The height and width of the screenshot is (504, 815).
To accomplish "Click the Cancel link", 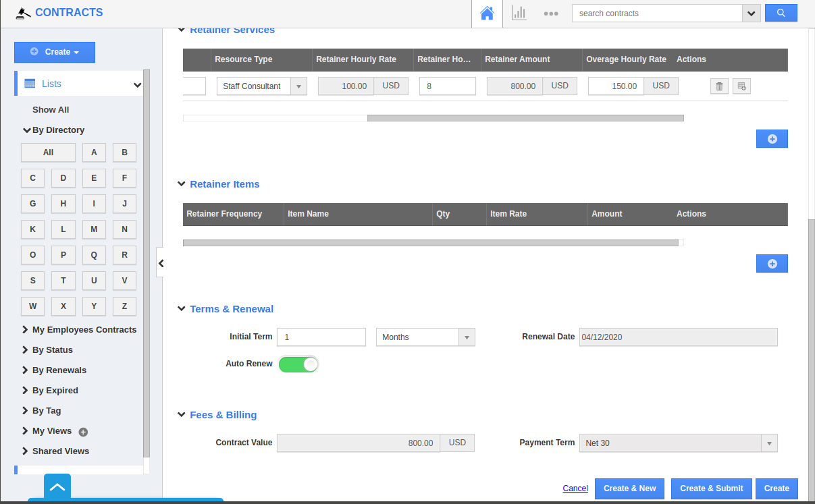I will tap(575, 488).
